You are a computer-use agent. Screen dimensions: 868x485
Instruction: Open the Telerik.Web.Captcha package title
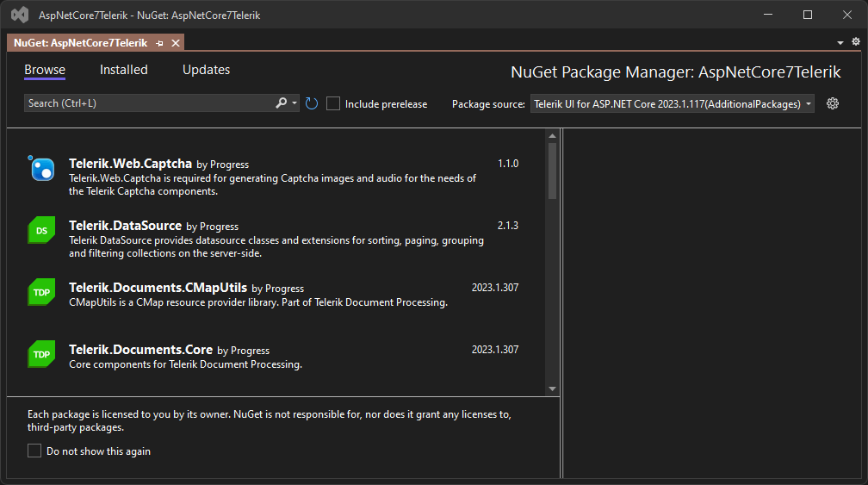pyautogui.click(x=130, y=164)
